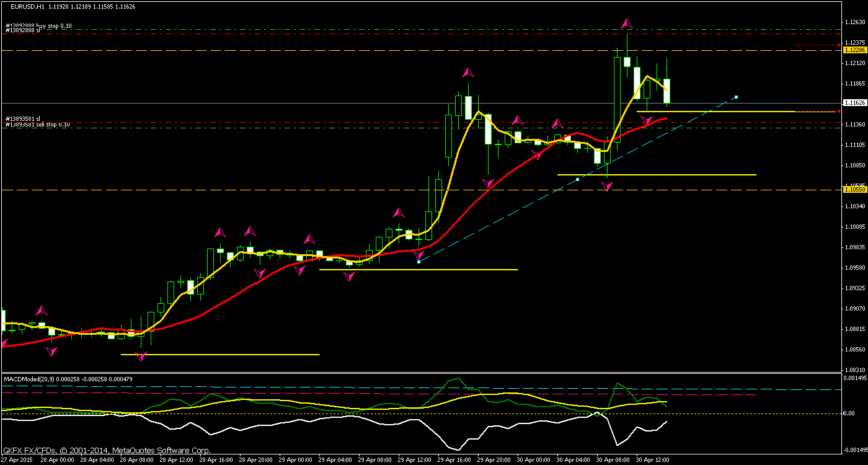The height and width of the screenshot is (465, 868).
Task: Select the up-arrow above the 28 Apr 16:00 rally
Action: point(220,232)
